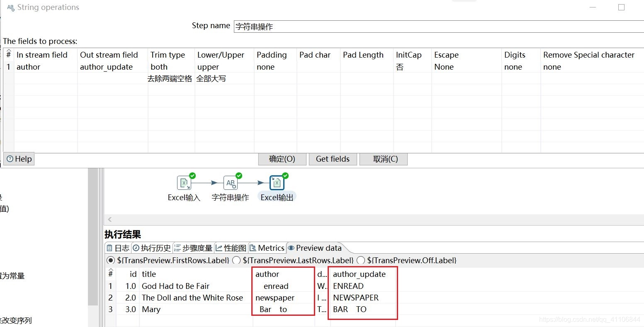The image size is (644, 327).
Task: Edit the Step name input field
Action: (x=439, y=27)
